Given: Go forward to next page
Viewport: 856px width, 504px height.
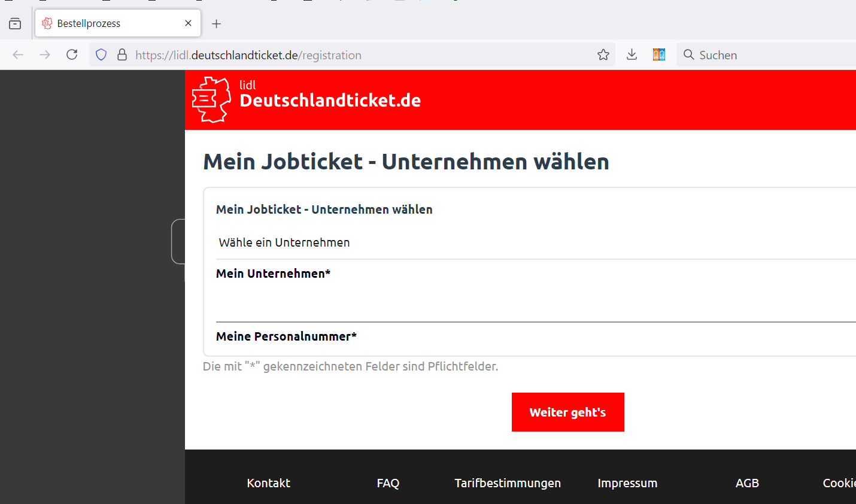Looking at the screenshot, I should (x=45, y=55).
